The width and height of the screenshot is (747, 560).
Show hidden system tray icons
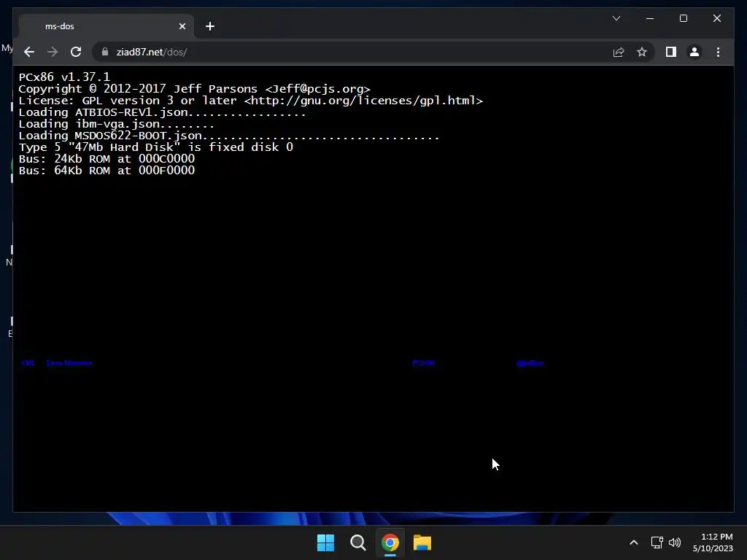pos(634,542)
